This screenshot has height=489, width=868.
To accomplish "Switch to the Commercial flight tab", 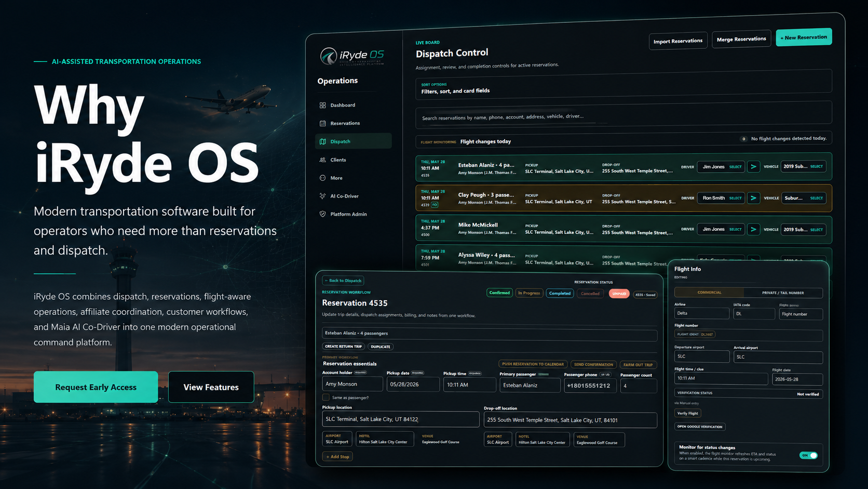I will (709, 293).
